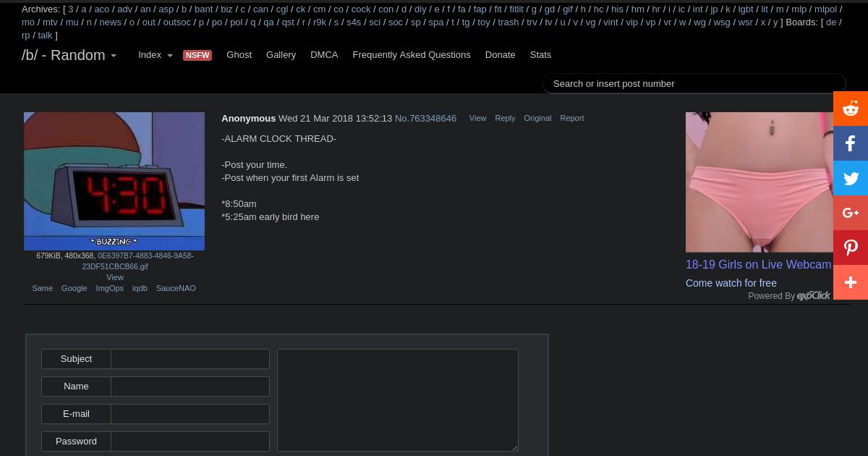Click into the Subject input field
The image size is (868, 456).
click(x=190, y=359)
